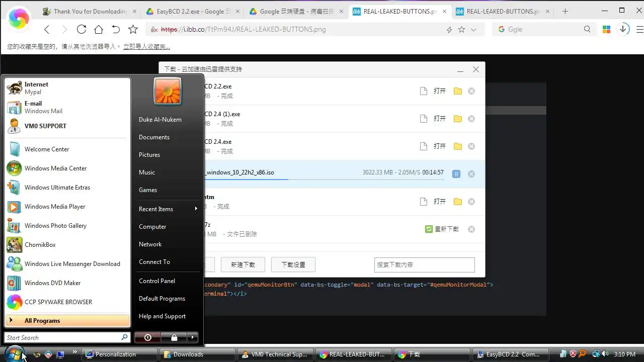The height and width of the screenshot is (362, 644).
Task: Open Windows DVD Maker in Start menu
Action: [x=67, y=283]
